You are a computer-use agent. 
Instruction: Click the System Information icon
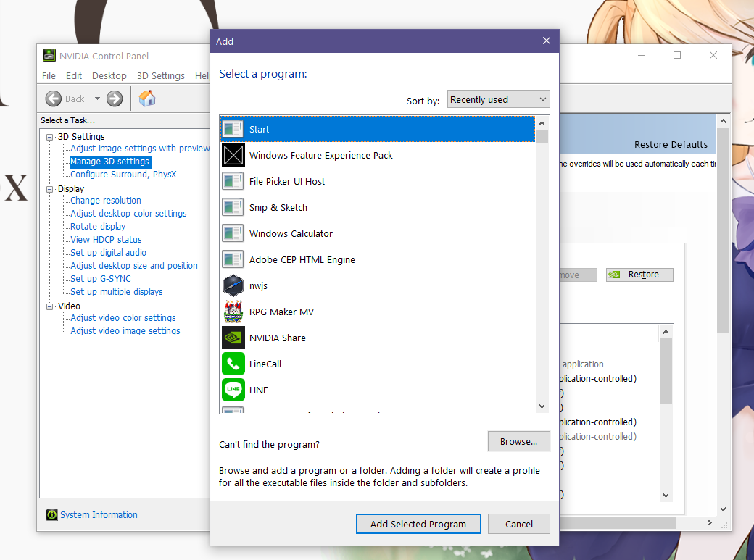(52, 515)
